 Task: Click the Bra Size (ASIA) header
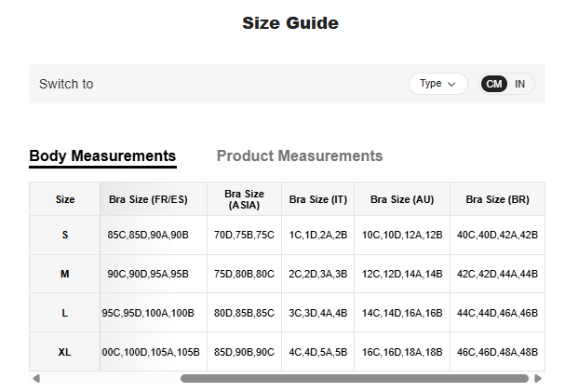click(x=244, y=199)
